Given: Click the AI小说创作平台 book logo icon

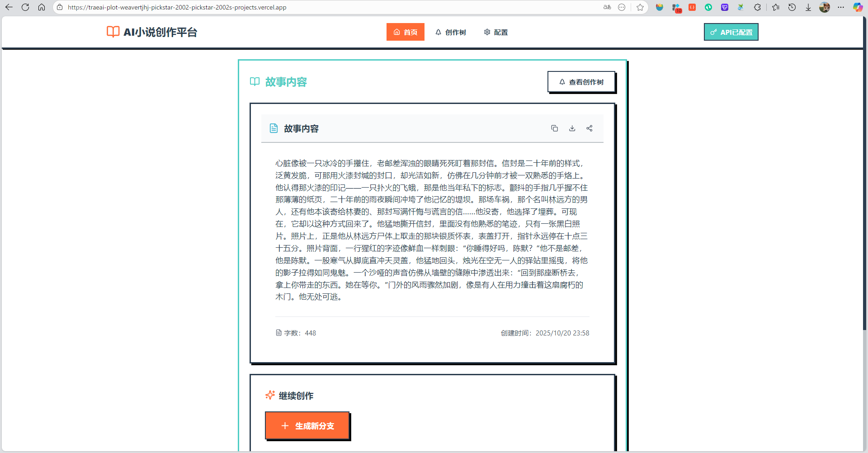Looking at the screenshot, I should [113, 32].
